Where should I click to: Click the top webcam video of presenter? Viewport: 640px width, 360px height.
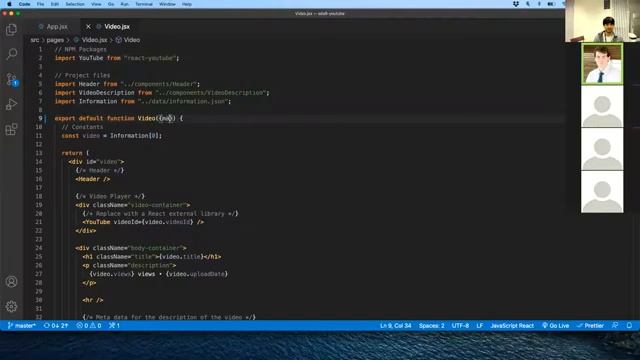602,21
